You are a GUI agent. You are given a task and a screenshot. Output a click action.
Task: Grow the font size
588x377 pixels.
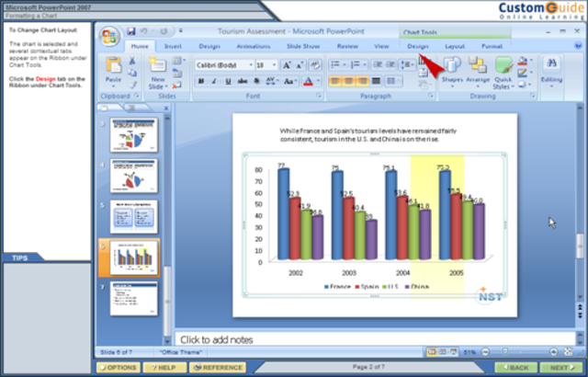[x=287, y=65]
